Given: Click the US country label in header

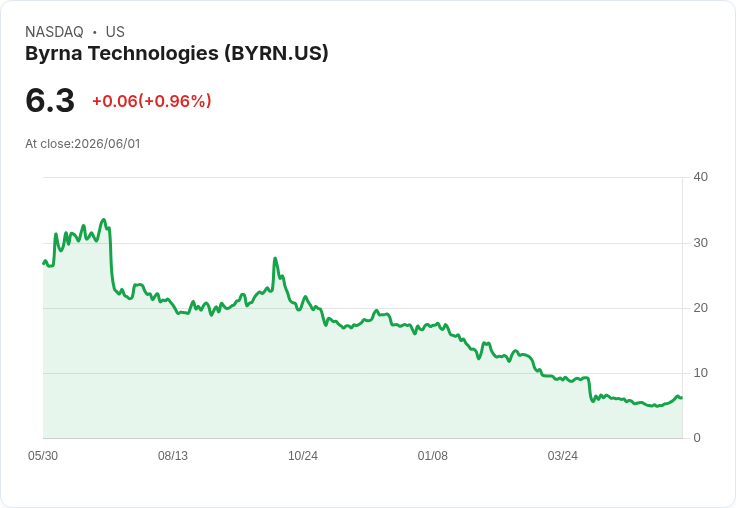Looking at the screenshot, I should point(115,31).
